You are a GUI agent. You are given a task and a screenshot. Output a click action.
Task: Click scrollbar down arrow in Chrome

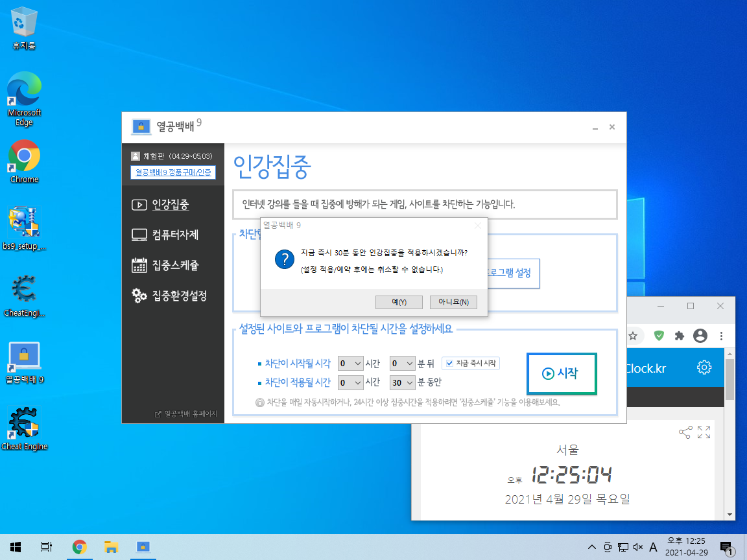(729, 515)
